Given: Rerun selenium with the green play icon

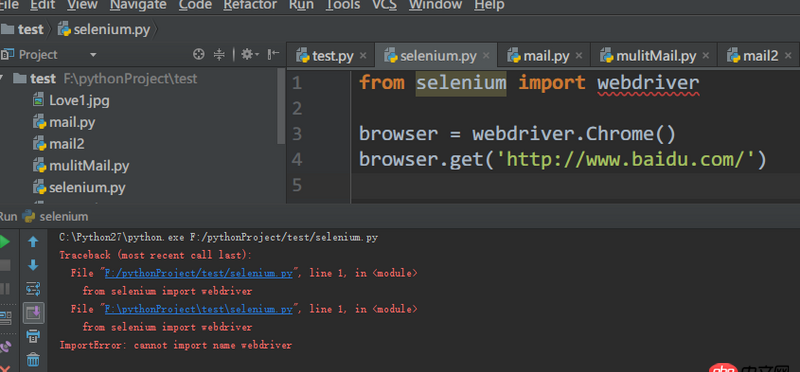Looking at the screenshot, I should pyautogui.click(x=4, y=241).
